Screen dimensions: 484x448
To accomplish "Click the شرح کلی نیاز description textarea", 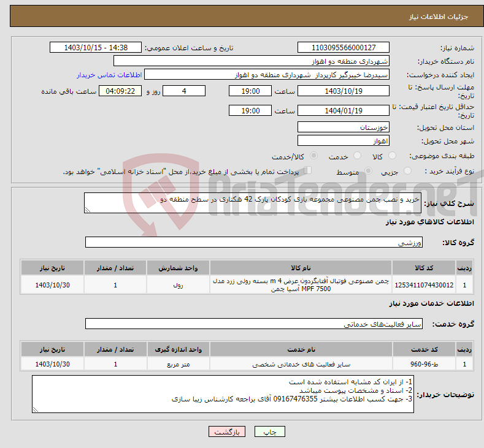I will pos(253,203).
